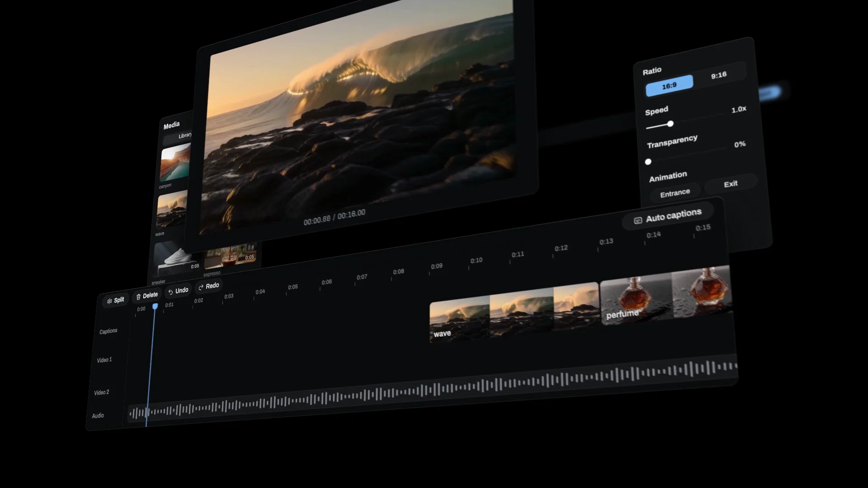Select the Audio track label
The image size is (868, 488).
(98, 416)
